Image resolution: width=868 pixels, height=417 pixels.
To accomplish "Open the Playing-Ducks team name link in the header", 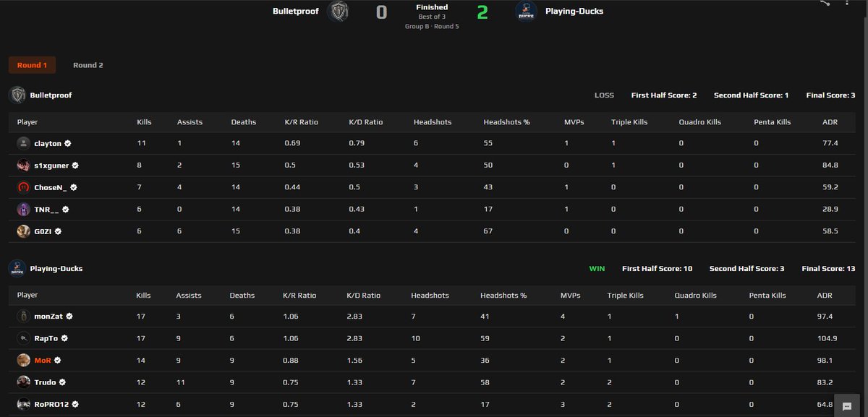I will (x=574, y=12).
